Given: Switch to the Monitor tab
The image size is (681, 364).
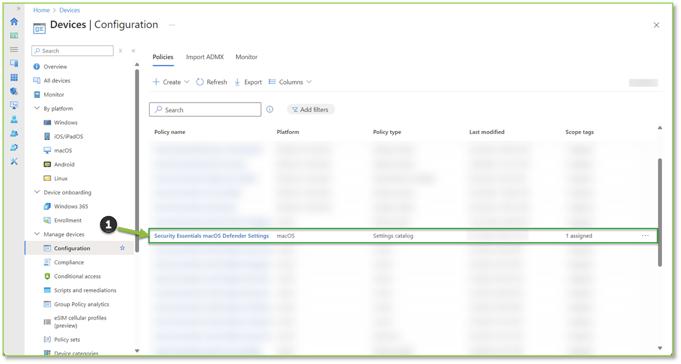Looking at the screenshot, I should (246, 57).
